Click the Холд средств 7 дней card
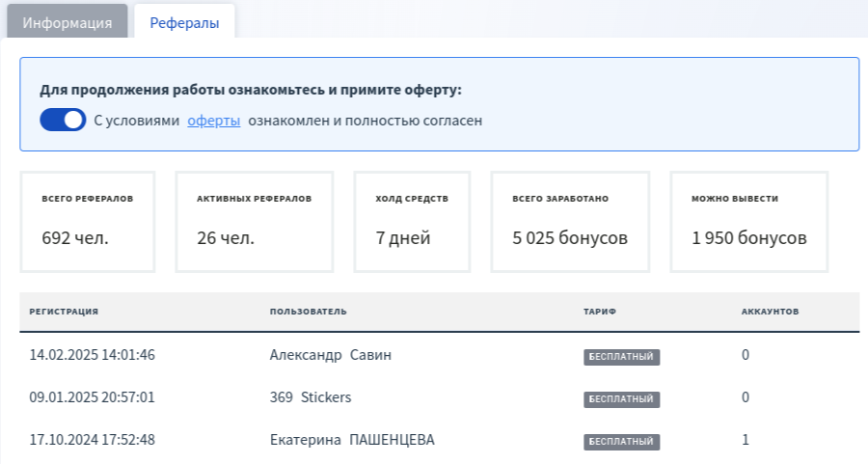868x464 pixels. click(x=412, y=222)
